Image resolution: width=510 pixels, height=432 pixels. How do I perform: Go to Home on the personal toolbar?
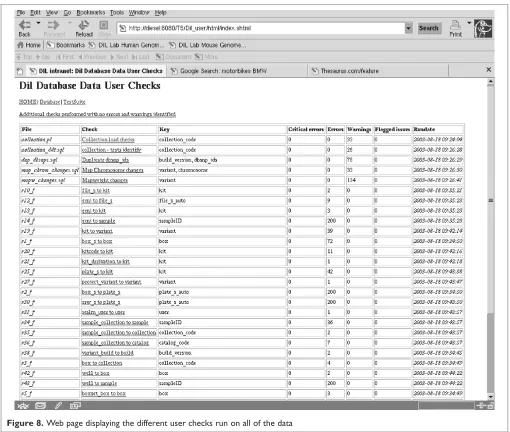point(29,45)
